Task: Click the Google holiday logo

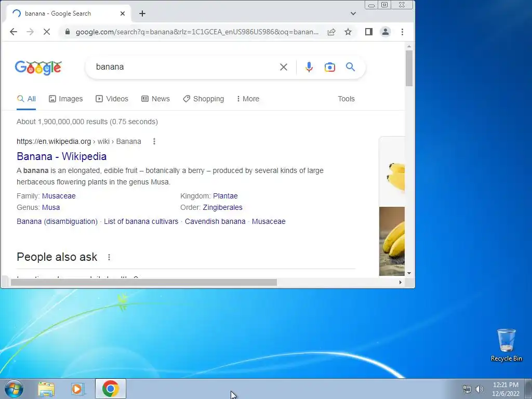Action: click(x=38, y=68)
